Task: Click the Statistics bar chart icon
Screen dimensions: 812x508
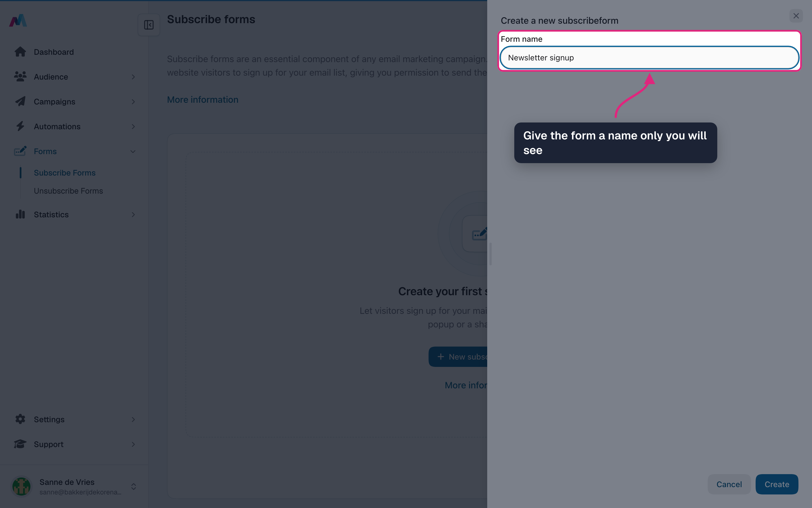Action: click(x=20, y=214)
